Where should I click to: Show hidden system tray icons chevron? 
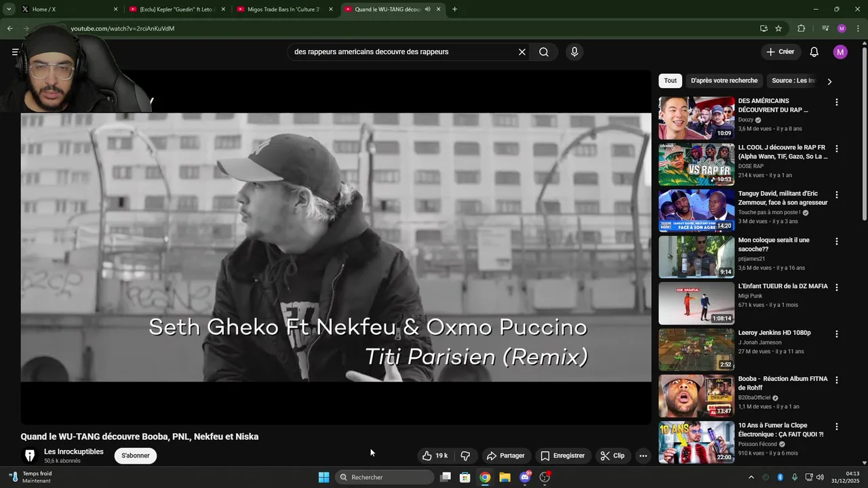tap(751, 477)
